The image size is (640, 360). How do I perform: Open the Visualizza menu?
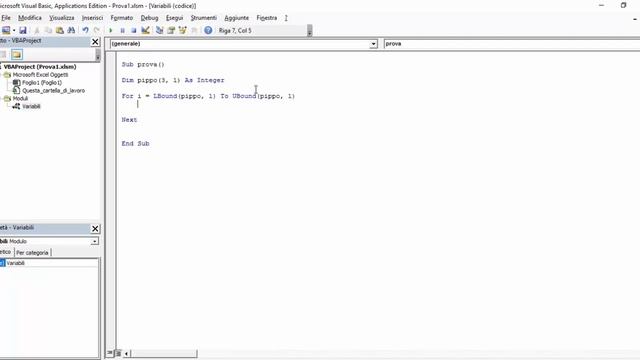62,18
